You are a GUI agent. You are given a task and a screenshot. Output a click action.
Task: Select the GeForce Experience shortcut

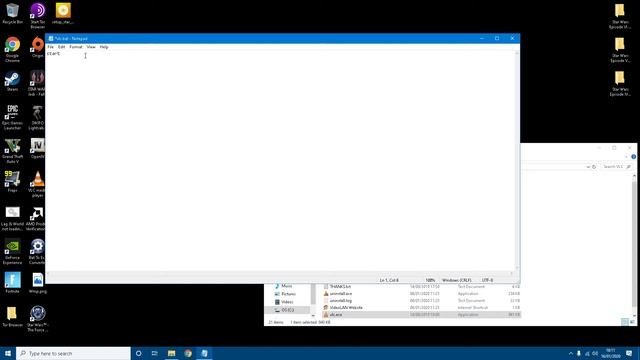tap(12, 252)
